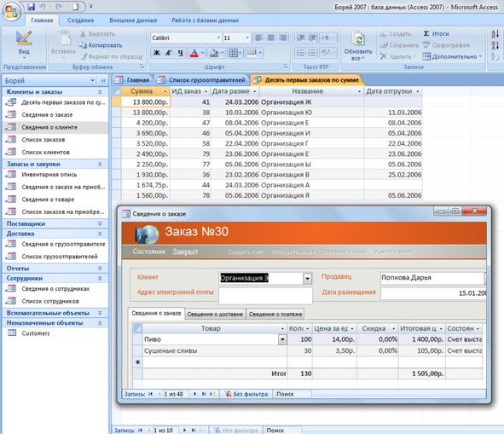Viewport: 504px width, 434px height.
Task: Apply font color A button
Action: tap(194, 53)
